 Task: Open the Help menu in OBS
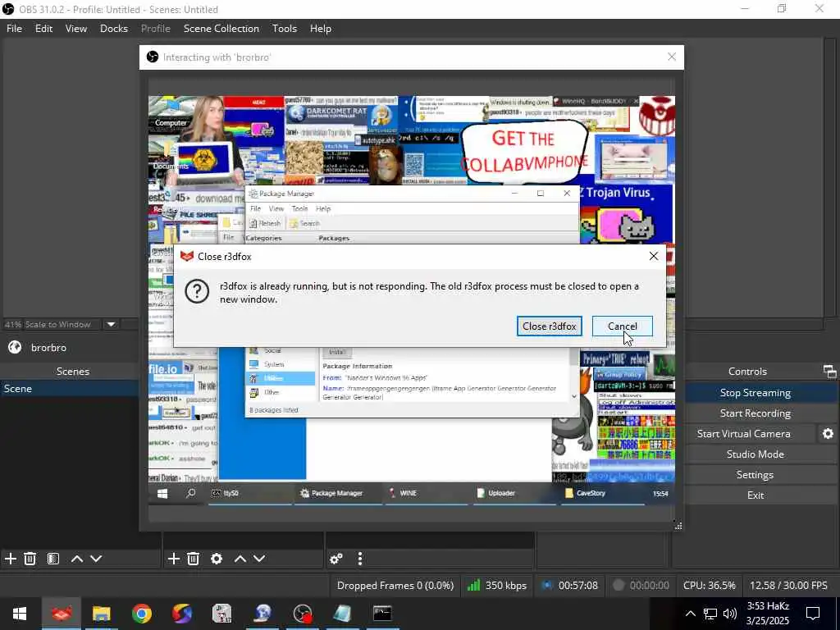(321, 29)
